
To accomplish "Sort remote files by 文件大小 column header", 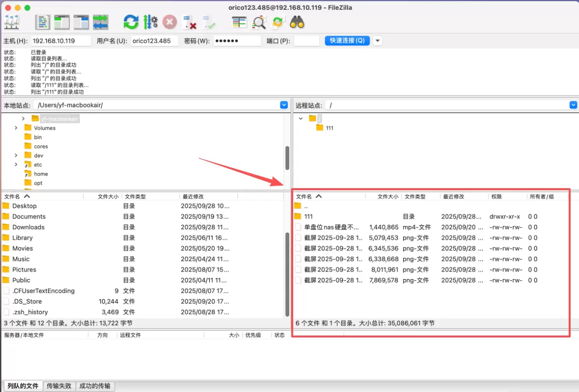I will 387,196.
